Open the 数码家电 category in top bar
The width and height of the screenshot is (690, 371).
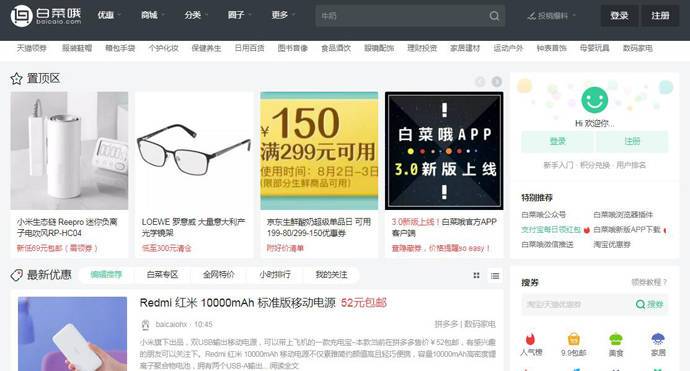(x=638, y=48)
